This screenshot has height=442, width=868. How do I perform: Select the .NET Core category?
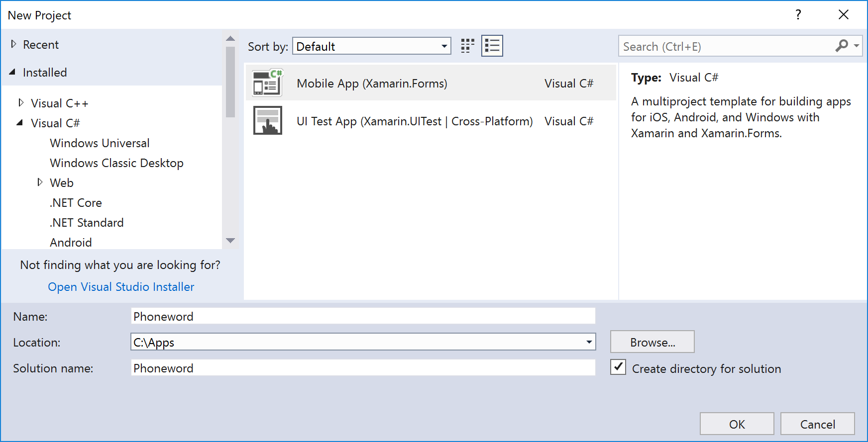pos(76,203)
